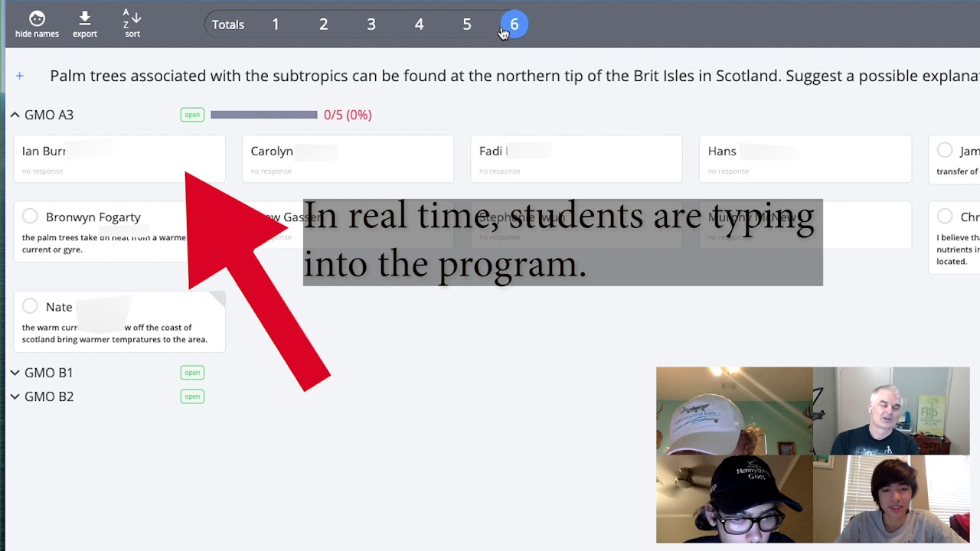
Task: Click the 0/5 (0%) response count
Action: pyautogui.click(x=348, y=115)
